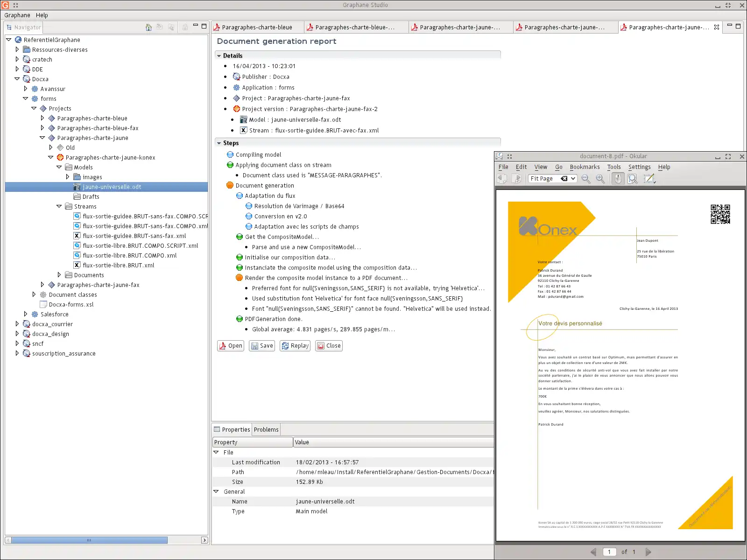This screenshot has height=560, width=747.
Task: Click the Document generation orange status icon
Action: tap(230, 185)
